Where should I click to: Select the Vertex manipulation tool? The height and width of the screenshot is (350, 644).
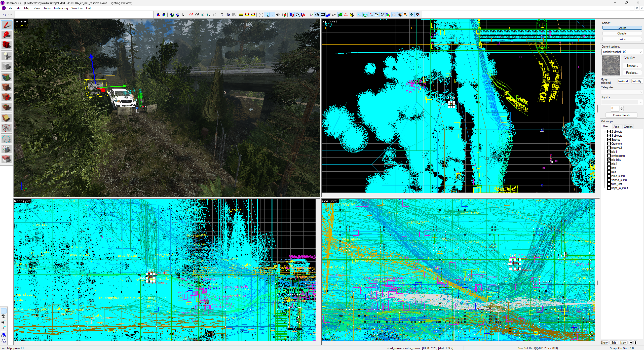[x=7, y=128]
